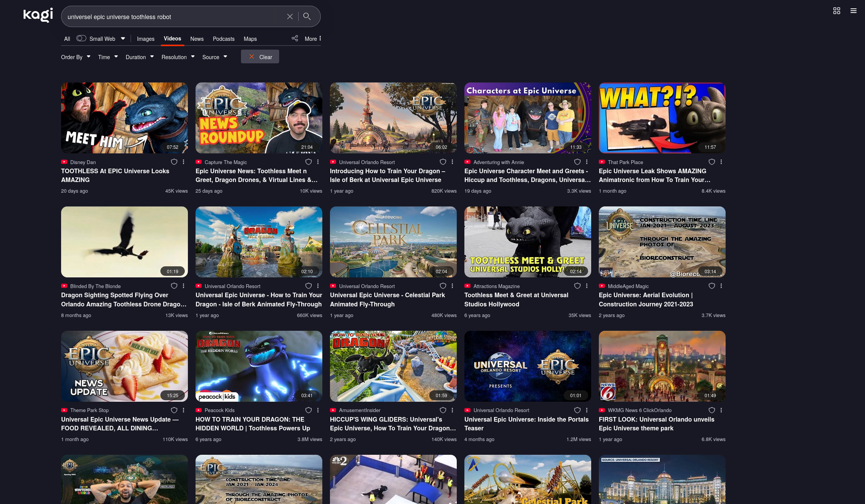Toggle the Small Web switch
Screen dimensions: 865x504
pos(81,39)
